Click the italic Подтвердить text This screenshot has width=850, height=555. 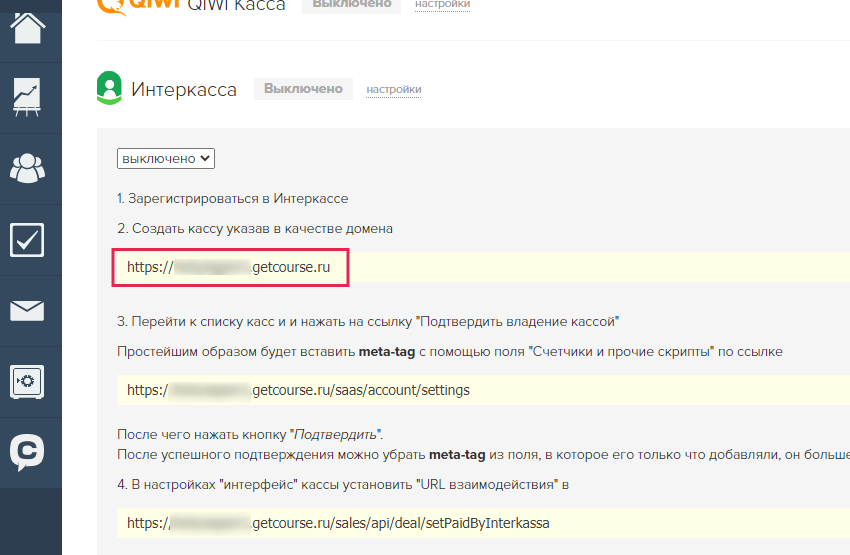335,435
